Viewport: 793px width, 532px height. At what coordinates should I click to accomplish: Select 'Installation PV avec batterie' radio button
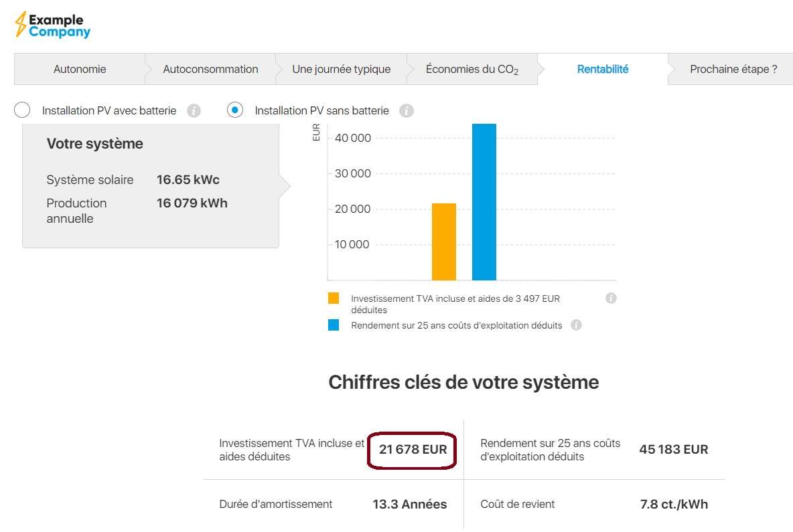click(22, 110)
